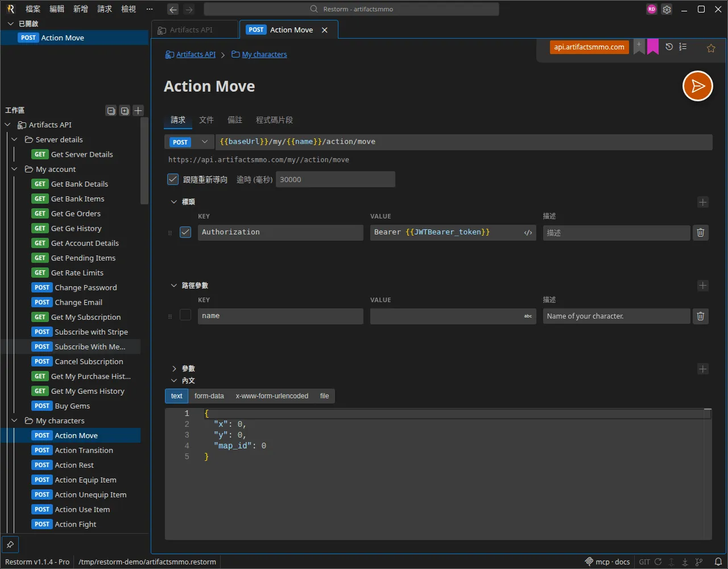Open My characters breadcrumb link
The image size is (728, 569).
tap(264, 55)
